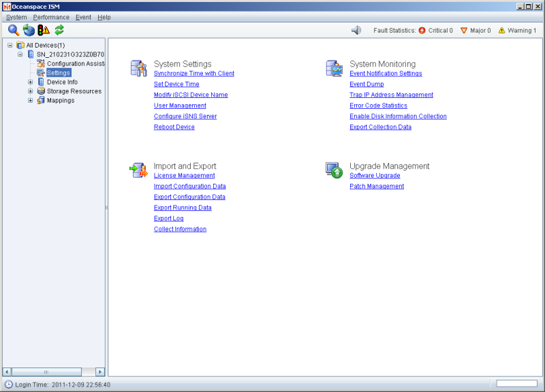Image resolution: width=545 pixels, height=392 pixels.
Task: Click Modify iSCSI Device Name link
Action: coord(191,95)
